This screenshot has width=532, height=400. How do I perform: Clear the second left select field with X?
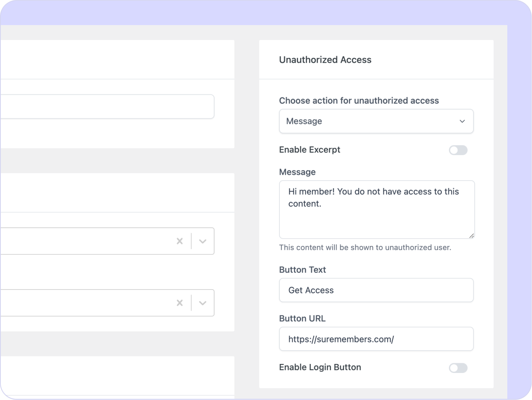click(180, 303)
